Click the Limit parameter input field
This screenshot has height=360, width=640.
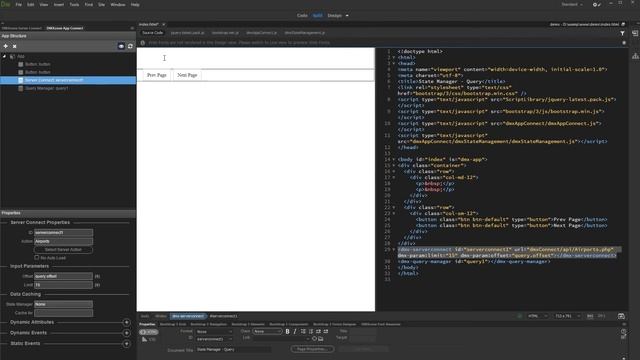tap(63, 284)
